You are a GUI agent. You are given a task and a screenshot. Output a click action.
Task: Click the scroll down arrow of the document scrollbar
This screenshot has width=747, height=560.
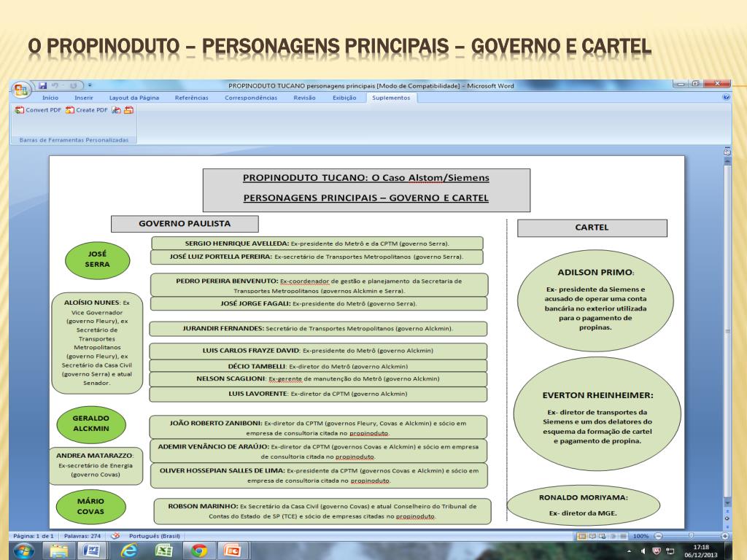727,502
